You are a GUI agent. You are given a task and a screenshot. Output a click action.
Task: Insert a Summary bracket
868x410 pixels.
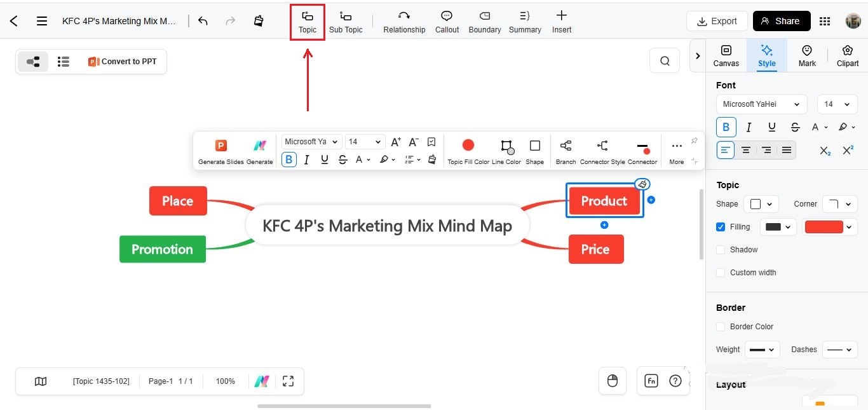525,22
